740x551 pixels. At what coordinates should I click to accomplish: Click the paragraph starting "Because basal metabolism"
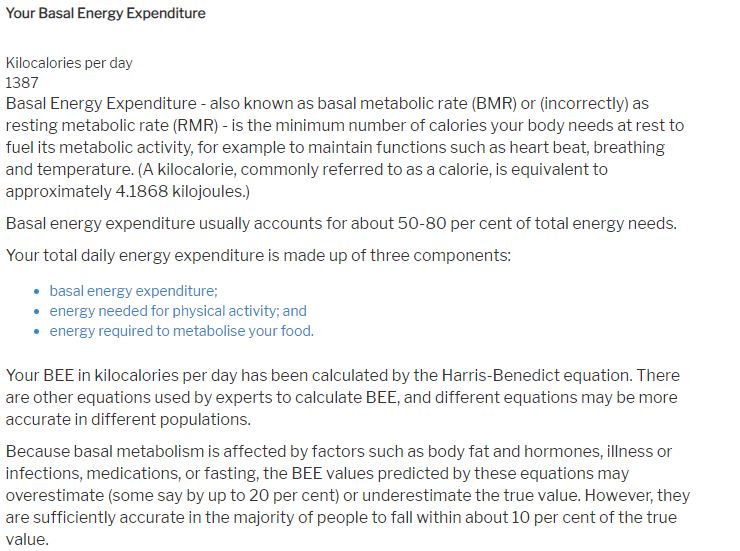(347, 495)
